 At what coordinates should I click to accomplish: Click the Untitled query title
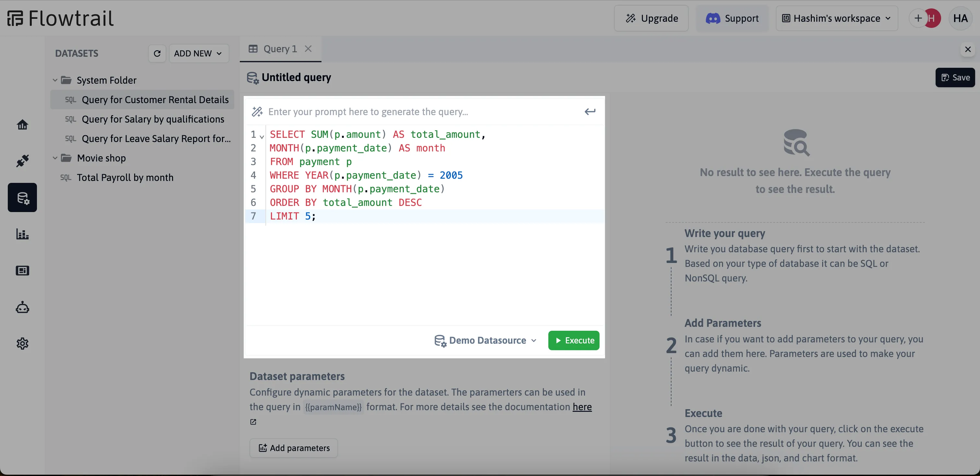[x=296, y=77]
